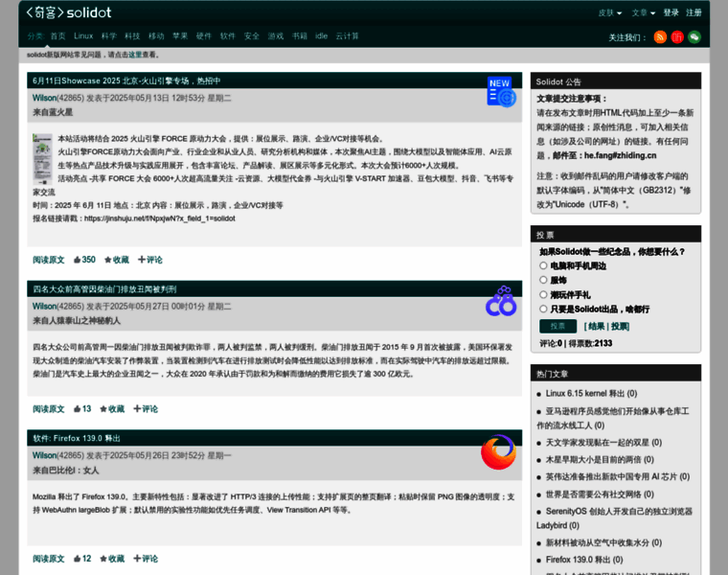The image size is (728, 575).
Task: Open the 苹果 category
Action: click(x=180, y=35)
